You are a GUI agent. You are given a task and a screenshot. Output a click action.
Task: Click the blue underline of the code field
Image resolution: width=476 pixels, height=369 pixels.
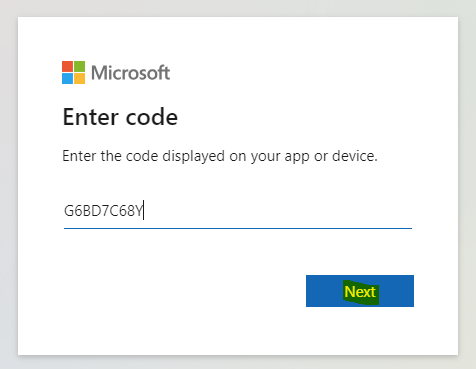click(238, 228)
